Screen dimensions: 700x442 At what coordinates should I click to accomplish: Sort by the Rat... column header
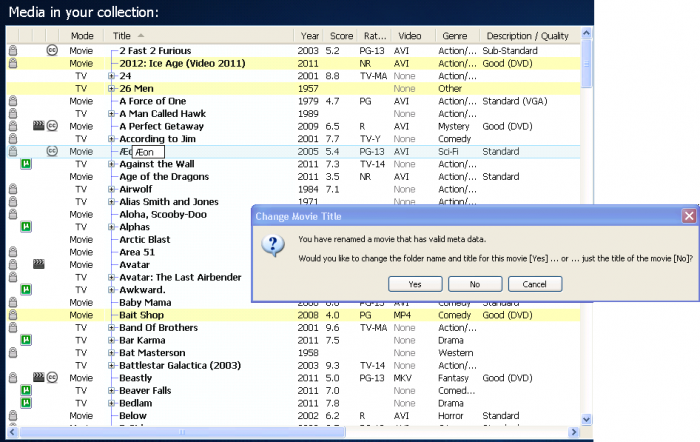tap(375, 36)
